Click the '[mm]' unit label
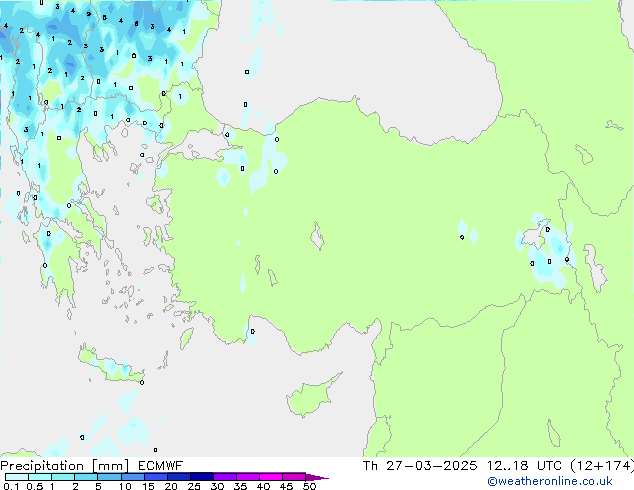The width and height of the screenshot is (634, 490). 110,466
